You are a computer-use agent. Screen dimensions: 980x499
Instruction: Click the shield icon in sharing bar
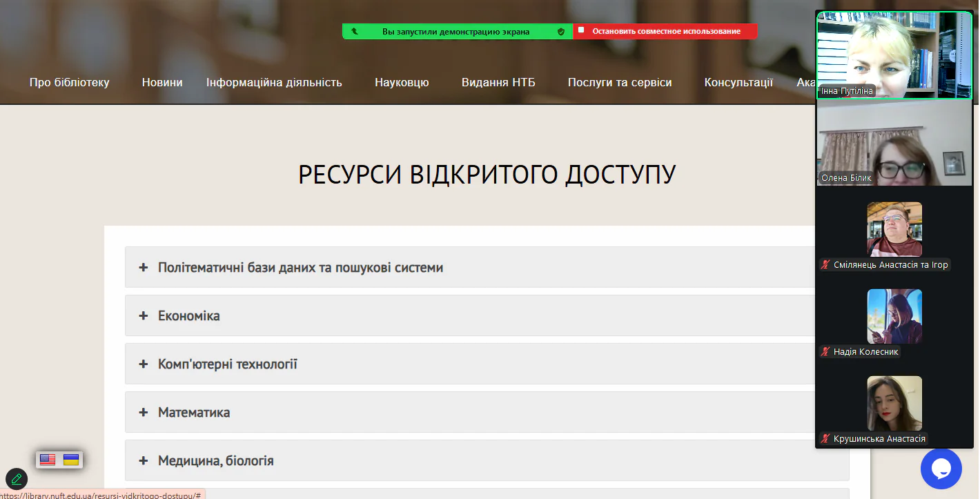point(561,31)
